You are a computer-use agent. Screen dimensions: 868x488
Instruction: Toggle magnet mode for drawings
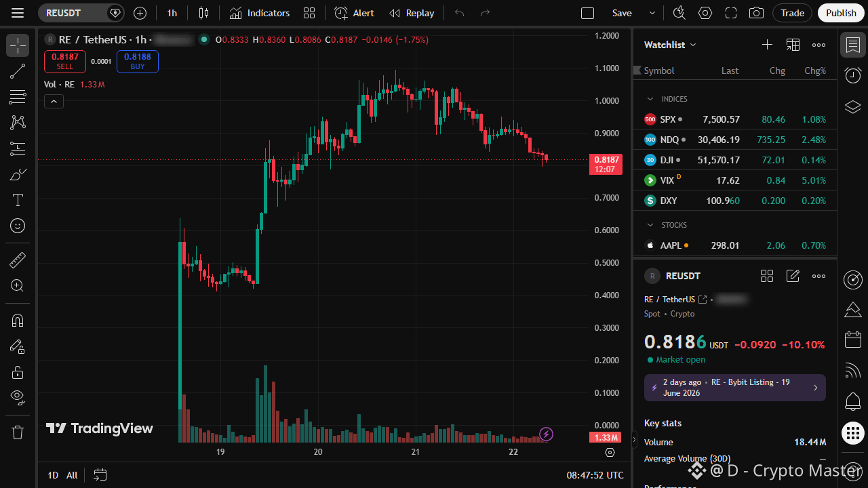coord(18,320)
